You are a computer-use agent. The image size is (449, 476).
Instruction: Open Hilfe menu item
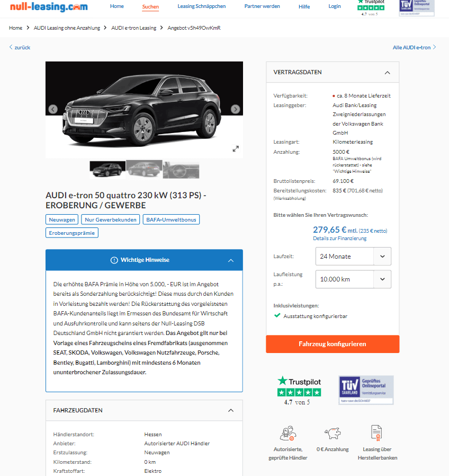304,7
